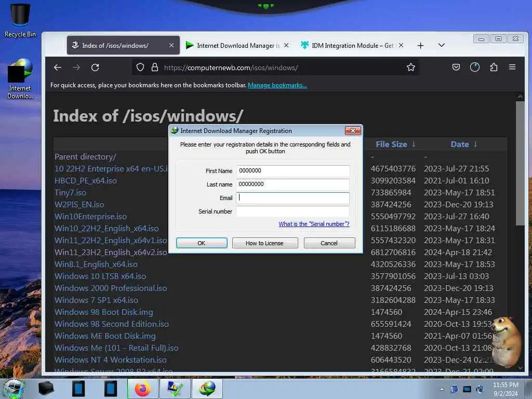Open a new tab with plus button

click(420, 46)
